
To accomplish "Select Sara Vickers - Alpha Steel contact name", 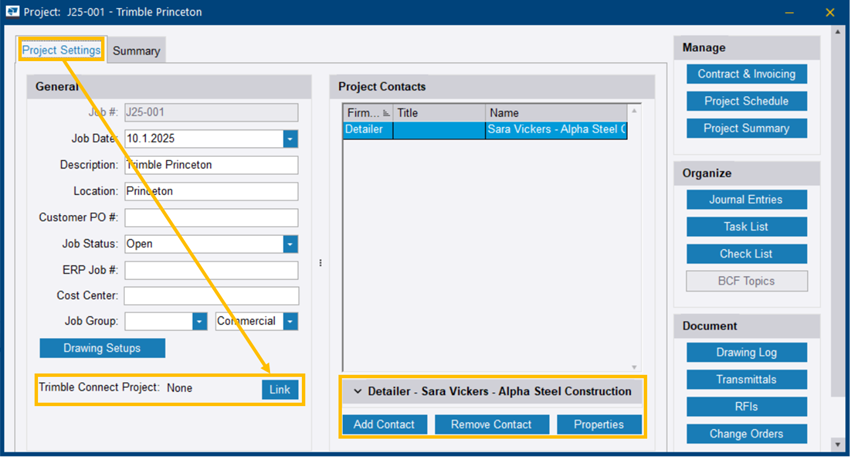I will 556,130.
